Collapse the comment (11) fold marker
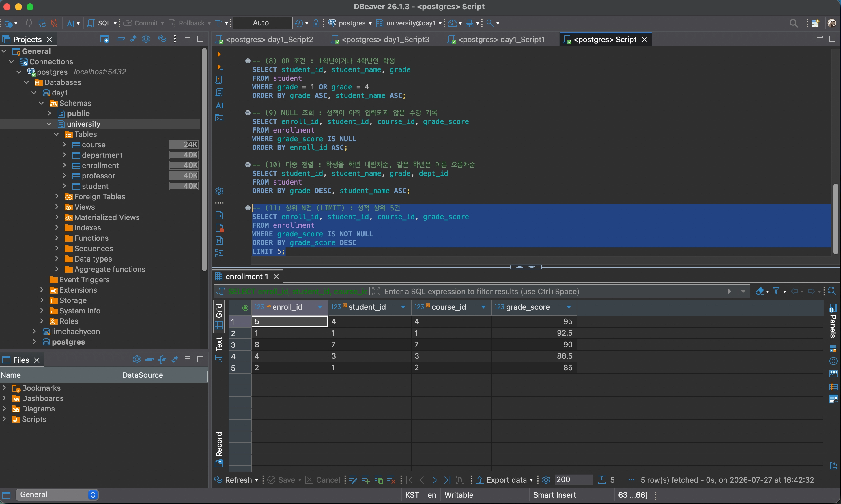This screenshot has width=841, height=504. click(248, 208)
